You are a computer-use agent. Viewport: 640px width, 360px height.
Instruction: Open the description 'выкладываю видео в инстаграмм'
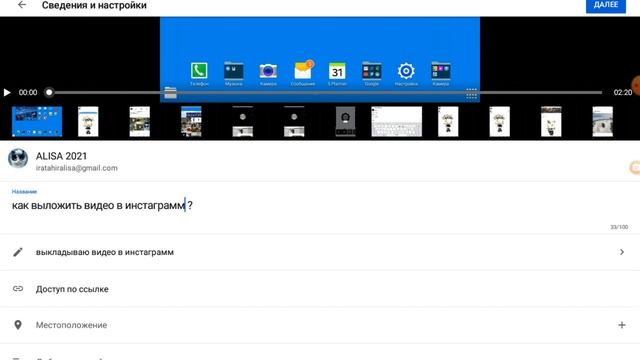tap(104, 252)
